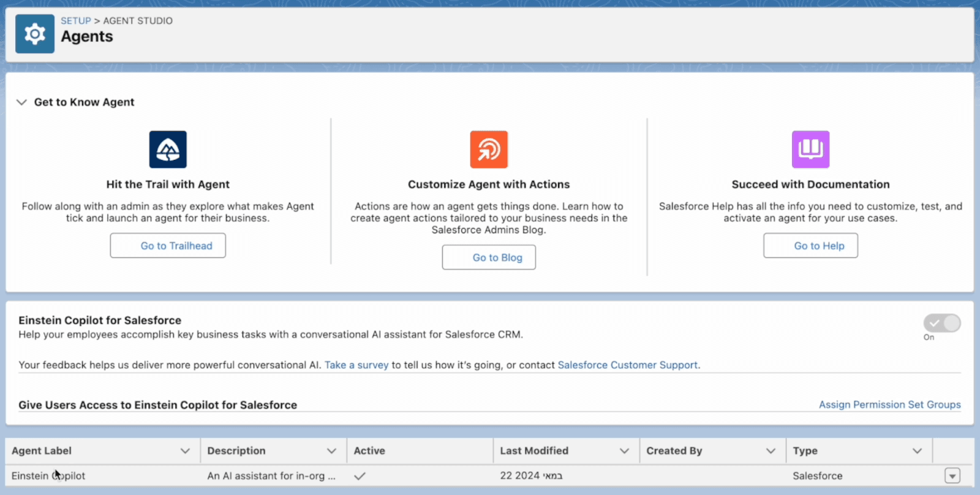The image size is (980, 495).
Task: Open Salesforce Customer Support link
Action: 627,365
